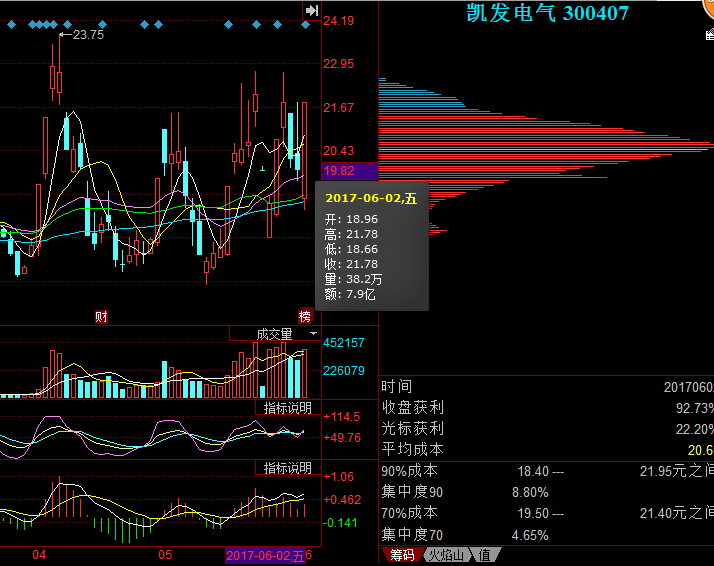Click the -0.141 MACD axis value
The height and width of the screenshot is (566, 714).
[340, 523]
